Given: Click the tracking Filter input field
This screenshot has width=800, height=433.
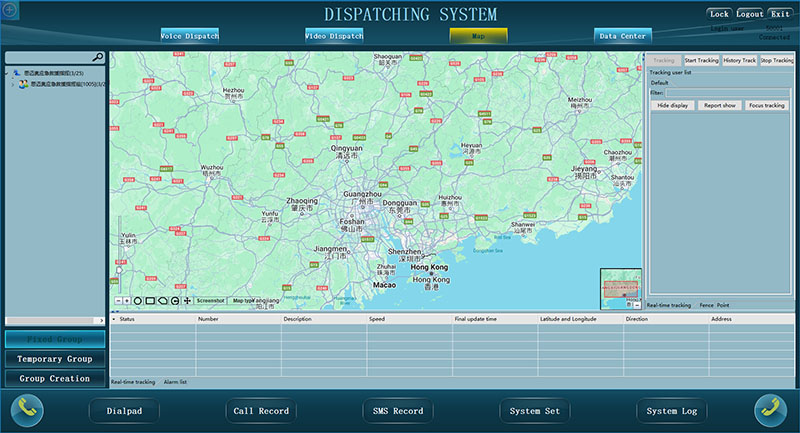Looking at the screenshot, I should point(728,93).
